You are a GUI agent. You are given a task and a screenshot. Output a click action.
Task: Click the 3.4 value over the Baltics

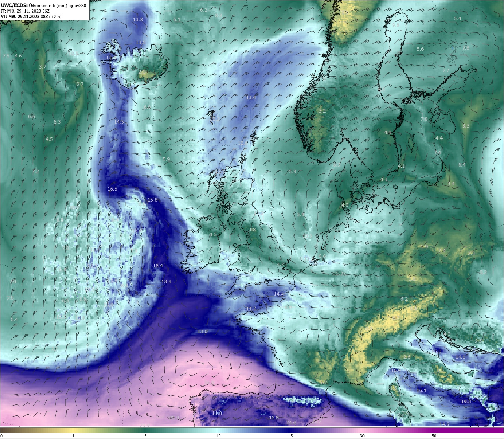pyautogui.click(x=451, y=184)
